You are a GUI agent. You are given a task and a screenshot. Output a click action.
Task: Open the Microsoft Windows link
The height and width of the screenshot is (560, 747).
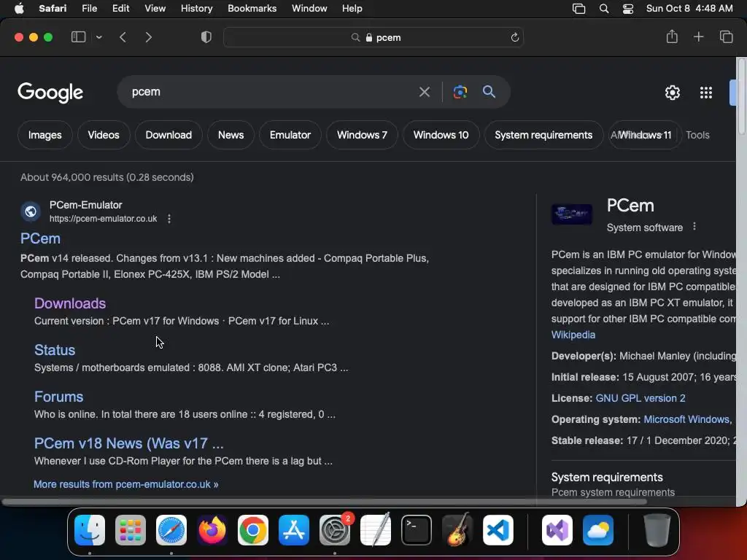688,419
